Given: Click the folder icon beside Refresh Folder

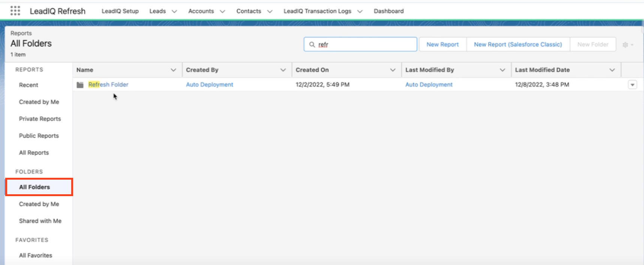Looking at the screenshot, I should [x=80, y=85].
